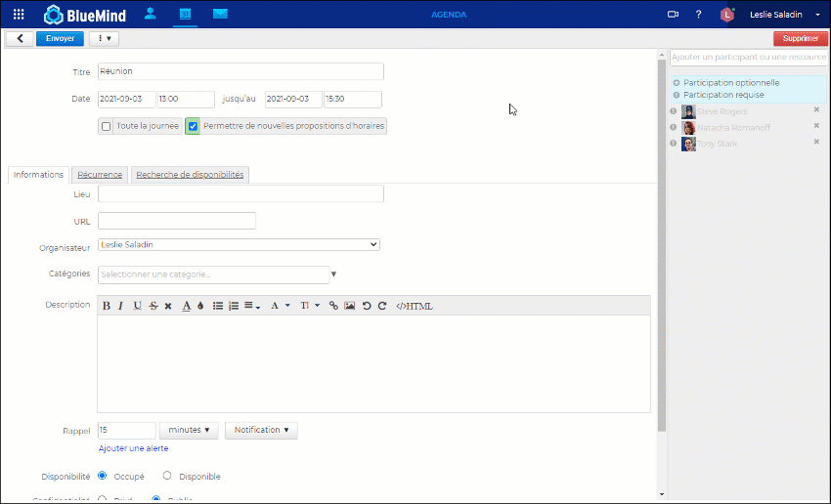
Task: Click the Lieu input field
Action: click(241, 194)
